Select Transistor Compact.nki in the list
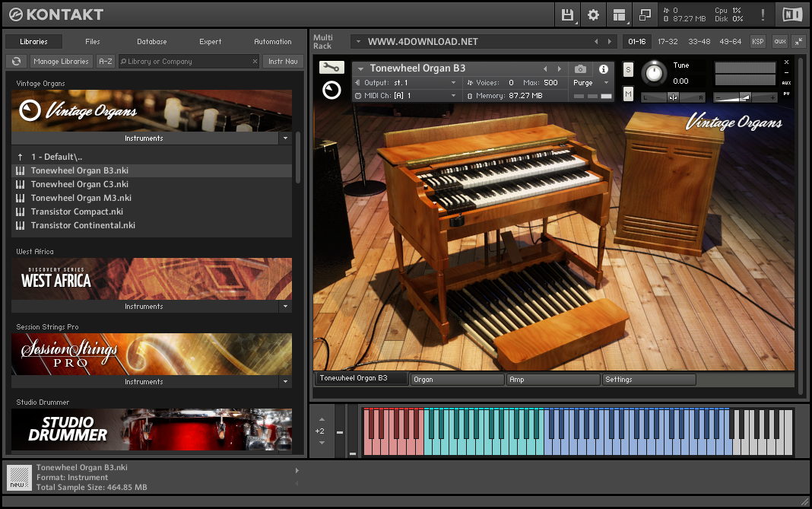 [77, 212]
